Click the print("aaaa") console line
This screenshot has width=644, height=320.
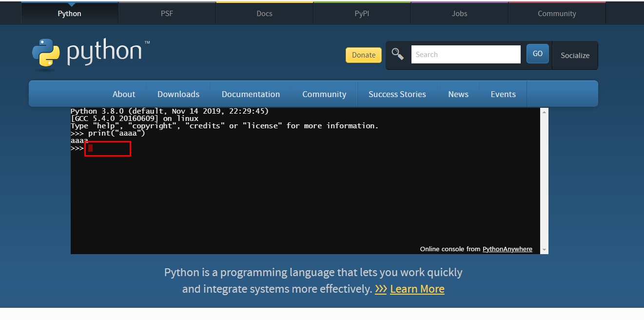(108, 133)
